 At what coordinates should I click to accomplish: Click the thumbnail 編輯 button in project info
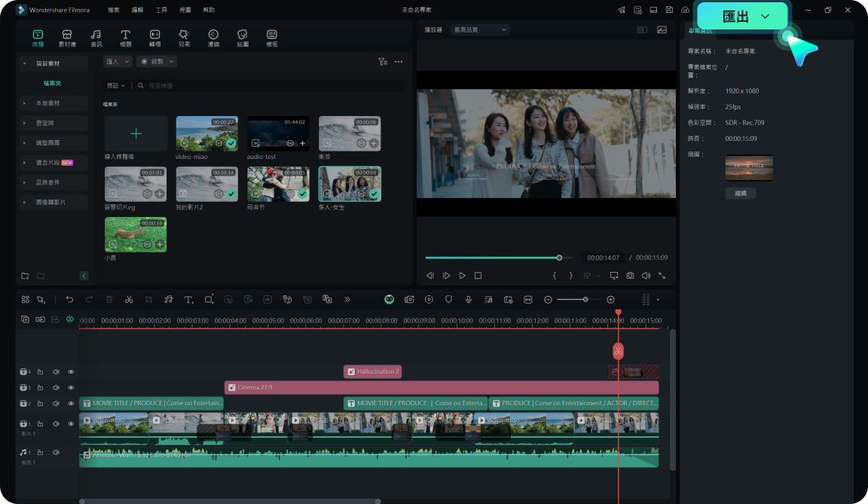741,193
